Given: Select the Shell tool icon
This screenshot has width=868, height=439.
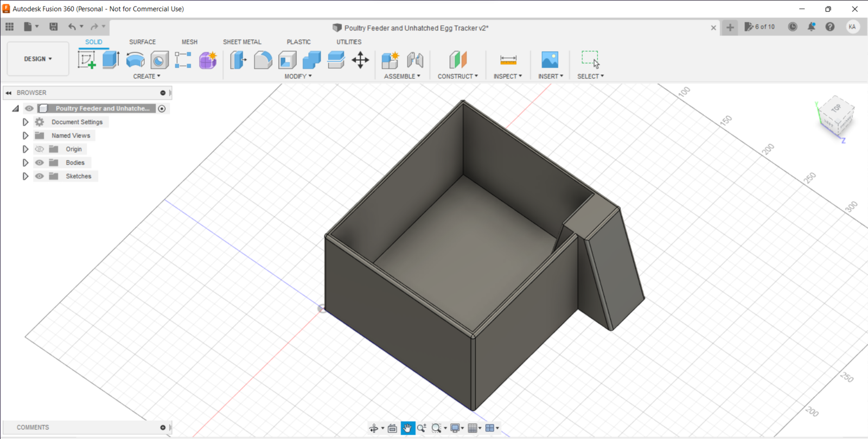Looking at the screenshot, I should point(287,60).
